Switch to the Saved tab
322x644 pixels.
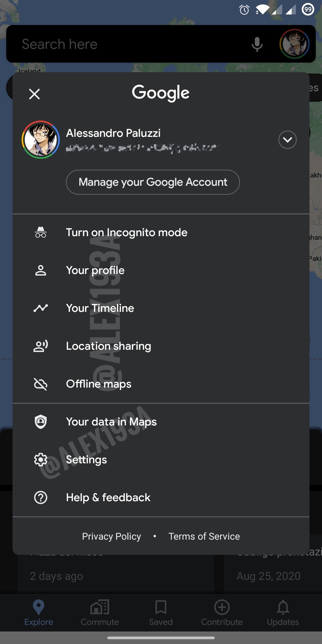[x=161, y=613]
